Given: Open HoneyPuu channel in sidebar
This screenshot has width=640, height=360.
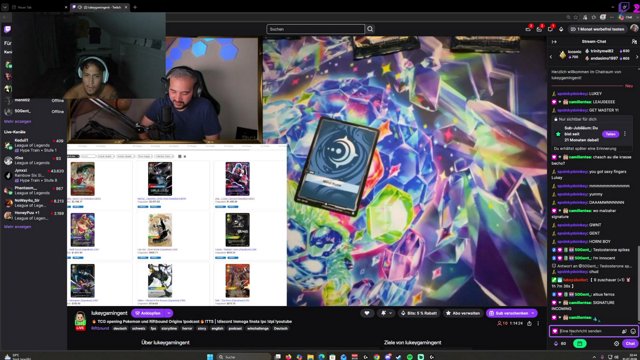Looking at the screenshot, I should click(x=34, y=215).
